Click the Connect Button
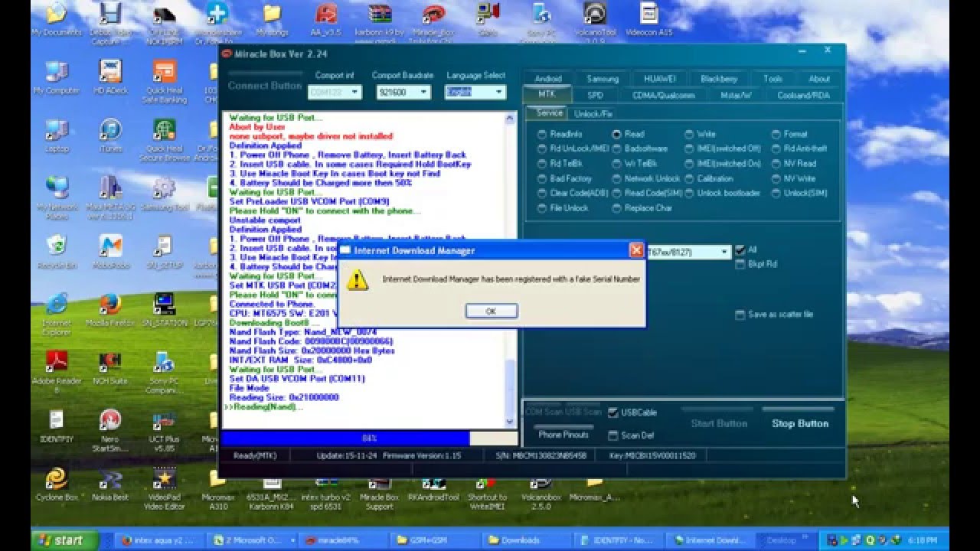The image size is (980, 551). [x=264, y=86]
